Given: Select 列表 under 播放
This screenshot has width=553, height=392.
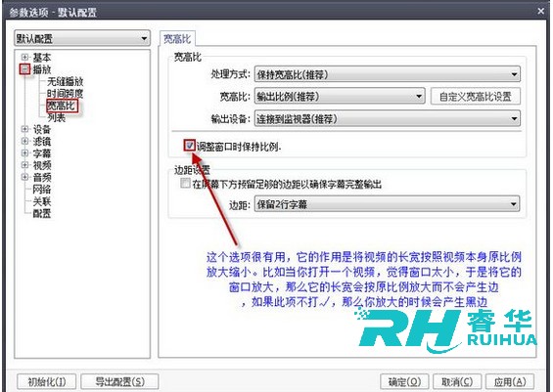Looking at the screenshot, I should click(57, 117).
